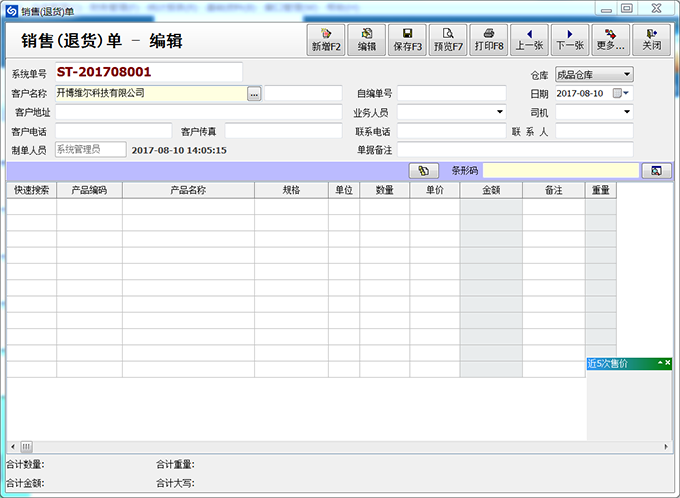Go to next order 下一张
Screen dimensions: 680x498
point(570,40)
